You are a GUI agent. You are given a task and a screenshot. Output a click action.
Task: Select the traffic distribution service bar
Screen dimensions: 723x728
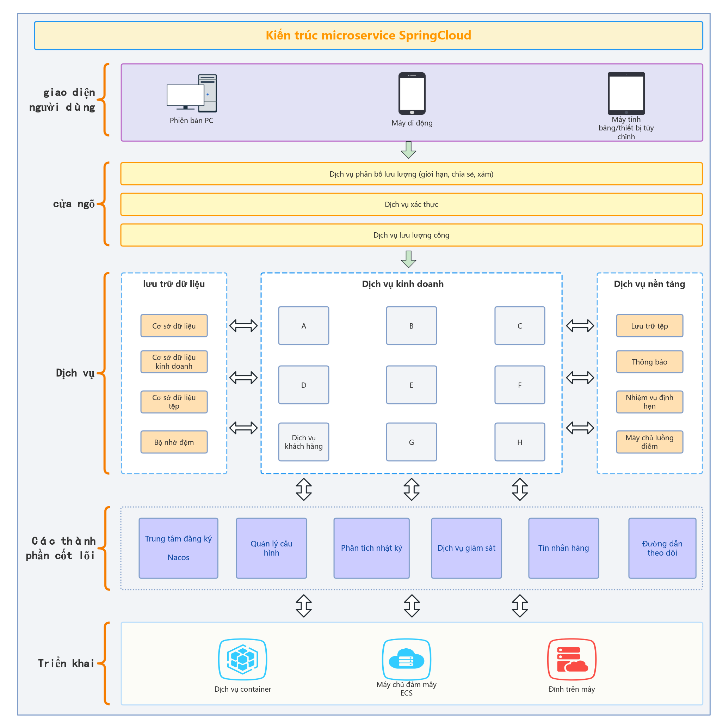412,174
